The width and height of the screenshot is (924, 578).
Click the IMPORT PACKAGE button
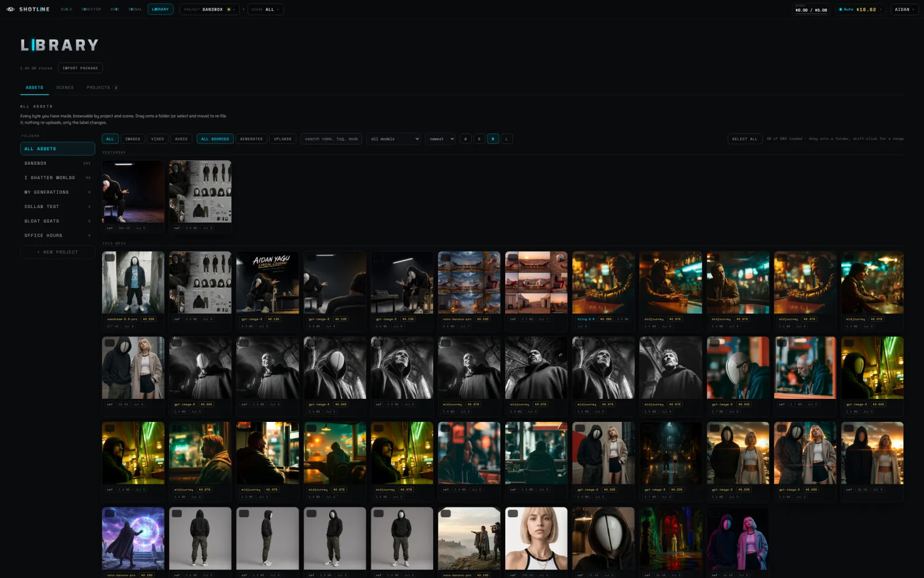coord(80,68)
